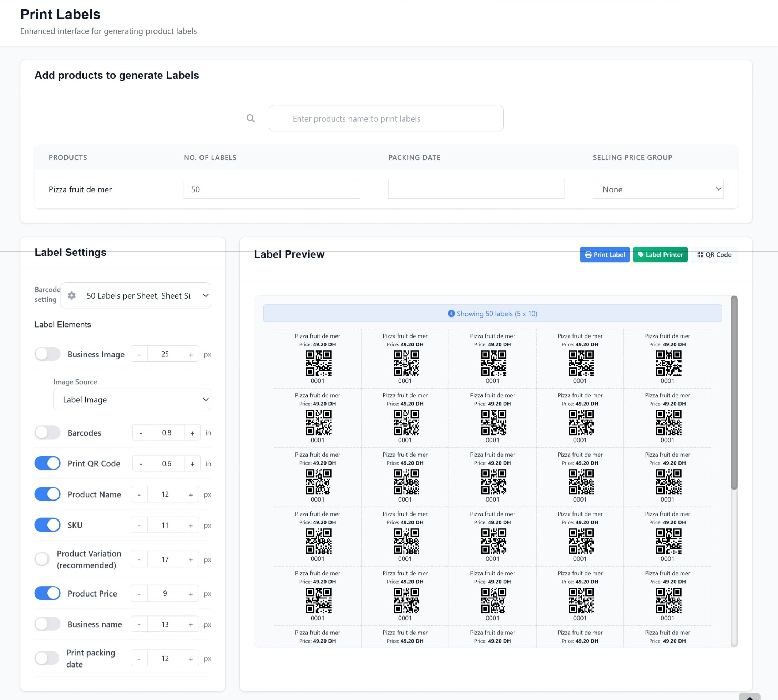Image resolution: width=778 pixels, height=700 pixels.
Task: Toggle the Barcodes switch
Action: click(x=47, y=433)
